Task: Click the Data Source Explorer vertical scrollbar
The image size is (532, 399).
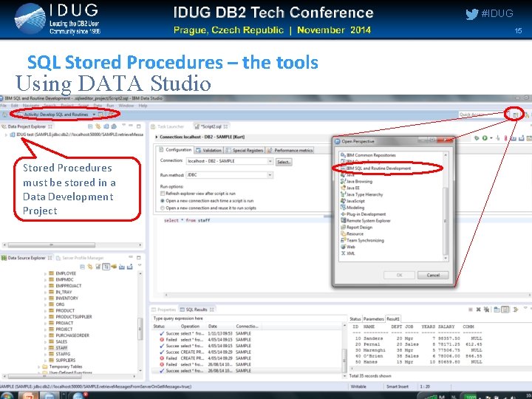Action: click(140, 328)
